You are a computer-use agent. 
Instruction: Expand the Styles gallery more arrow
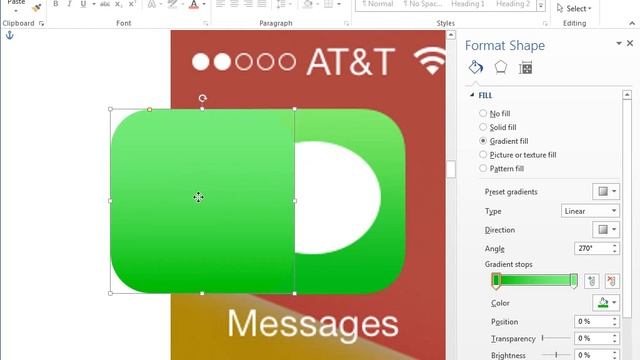click(x=541, y=6)
